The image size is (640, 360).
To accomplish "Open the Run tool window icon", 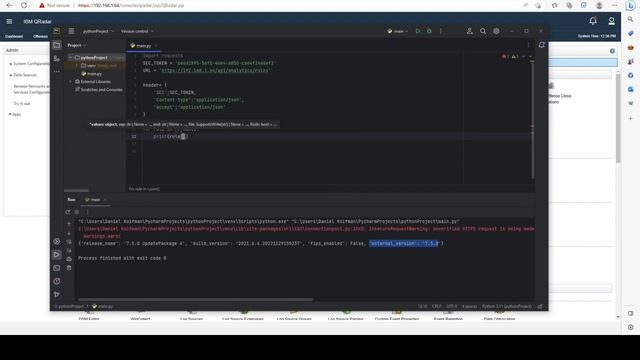I will [57, 255].
